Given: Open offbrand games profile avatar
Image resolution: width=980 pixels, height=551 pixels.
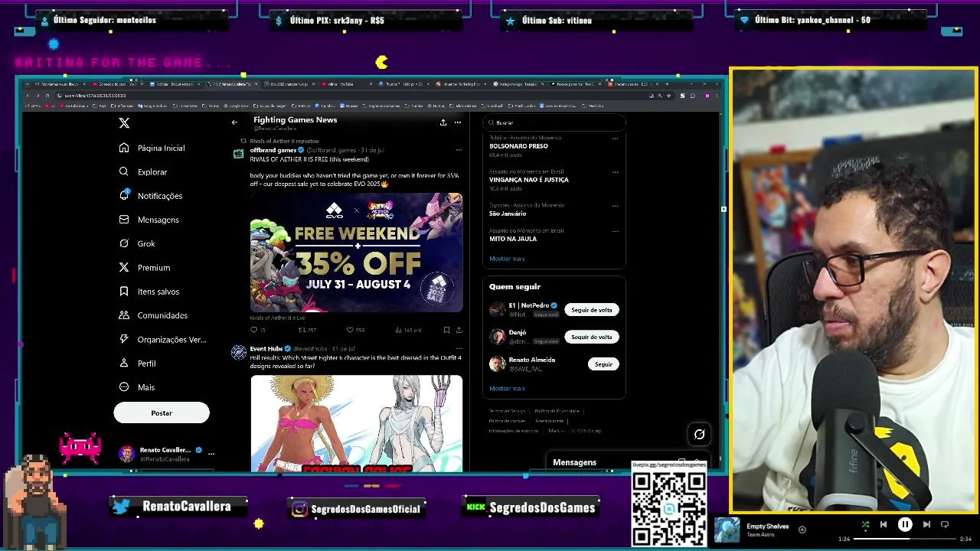Looking at the screenshot, I should [239, 154].
